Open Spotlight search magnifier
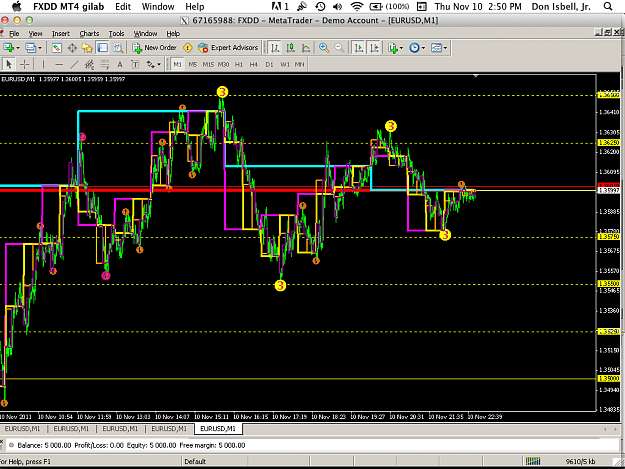625x469 pixels. coord(608,7)
